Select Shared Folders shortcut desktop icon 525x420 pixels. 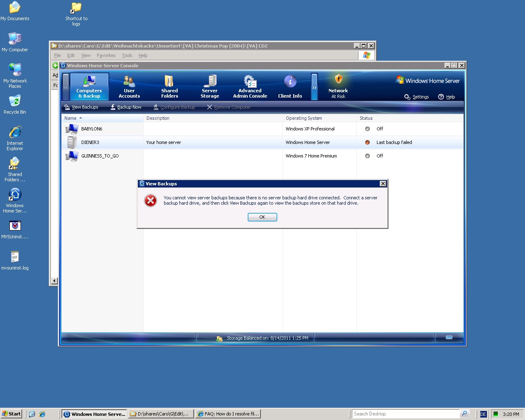15,169
